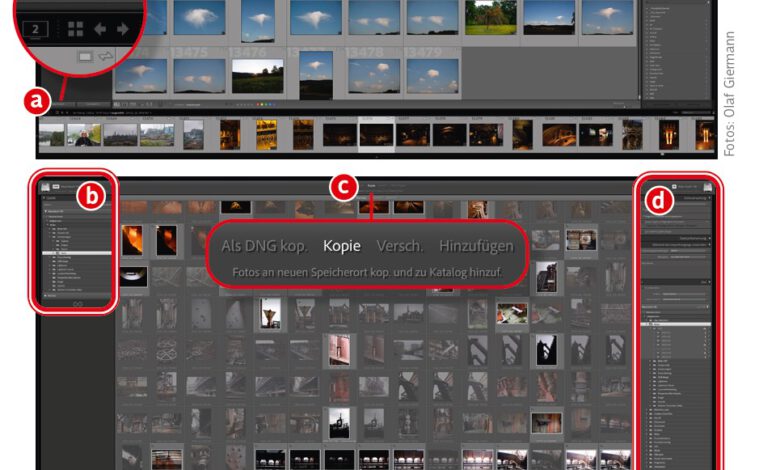Select the blue color label in the toolbar
The height and width of the screenshot is (470, 780).
point(270,104)
